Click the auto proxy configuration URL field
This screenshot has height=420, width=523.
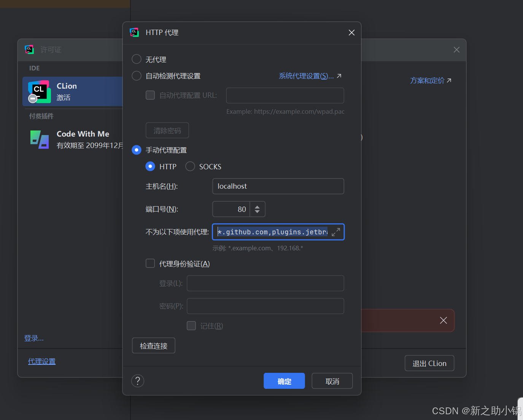[x=285, y=95]
